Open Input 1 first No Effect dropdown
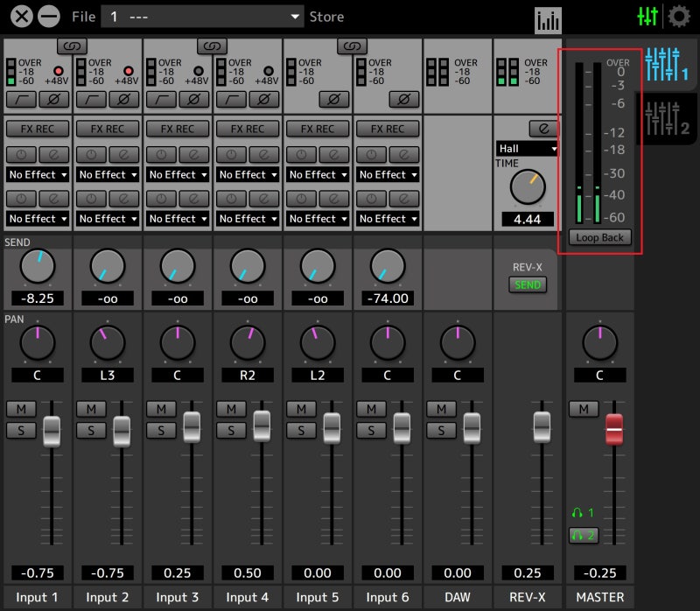Screen dimensions: 700x611 point(38,175)
